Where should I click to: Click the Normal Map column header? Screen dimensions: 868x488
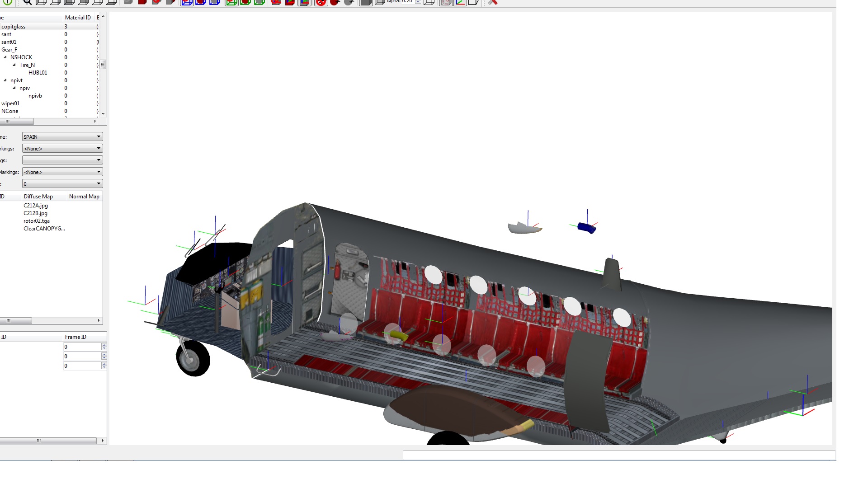click(x=85, y=197)
